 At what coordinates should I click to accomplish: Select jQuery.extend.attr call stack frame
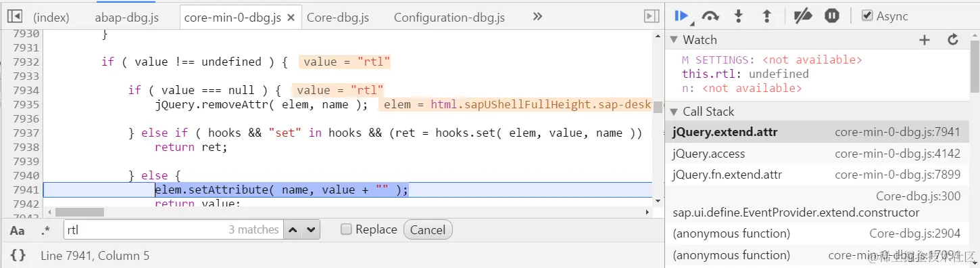(818, 132)
